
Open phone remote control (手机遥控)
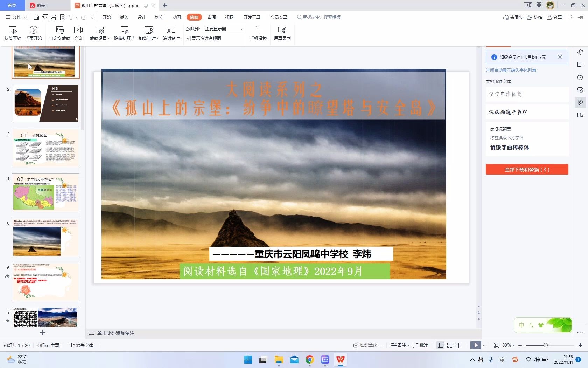[x=258, y=33]
